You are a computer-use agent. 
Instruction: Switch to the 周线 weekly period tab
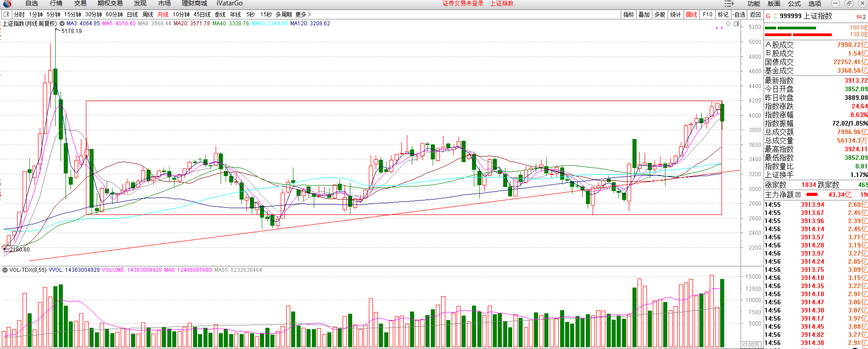click(x=148, y=14)
